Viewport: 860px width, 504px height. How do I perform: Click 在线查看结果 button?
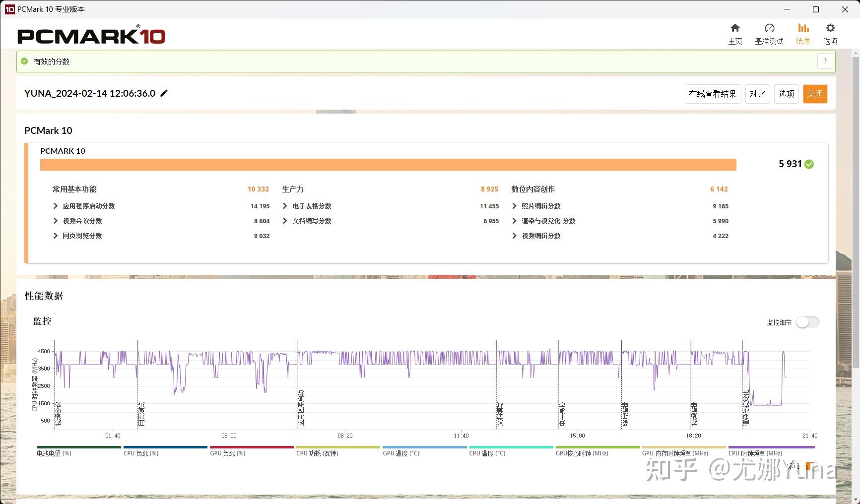[x=713, y=94]
